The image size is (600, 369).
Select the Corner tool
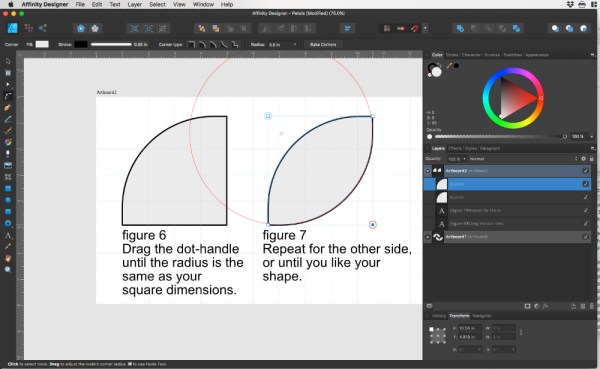click(8, 96)
